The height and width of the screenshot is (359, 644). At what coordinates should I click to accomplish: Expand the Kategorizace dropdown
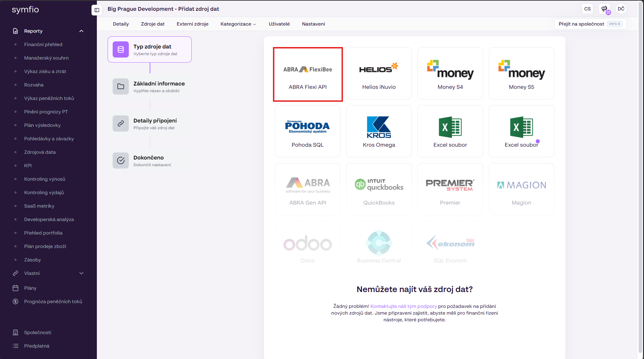238,24
